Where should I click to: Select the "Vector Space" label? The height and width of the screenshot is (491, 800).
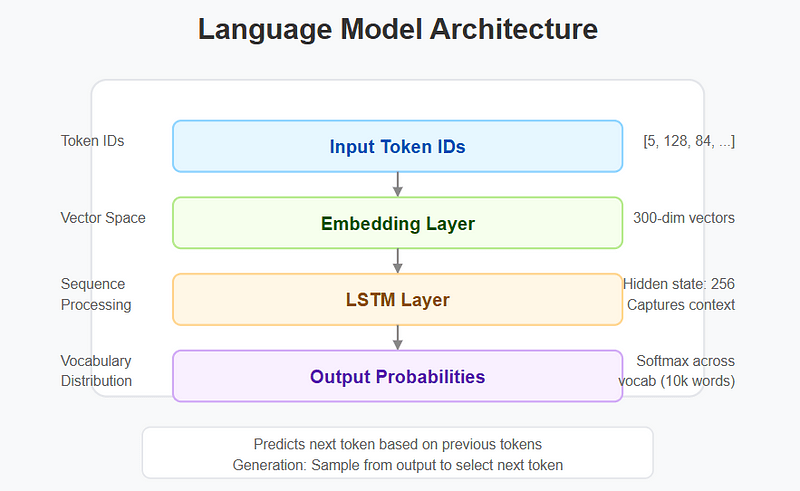pos(103,217)
